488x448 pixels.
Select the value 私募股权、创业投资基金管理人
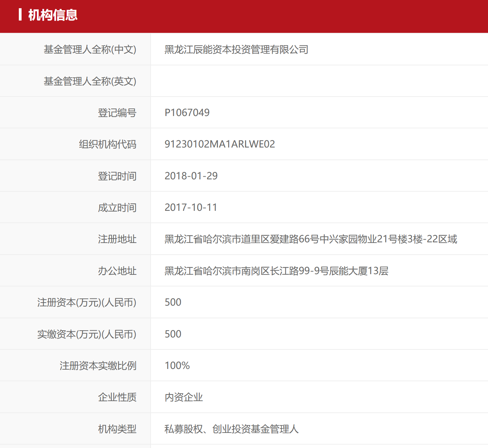232,429
